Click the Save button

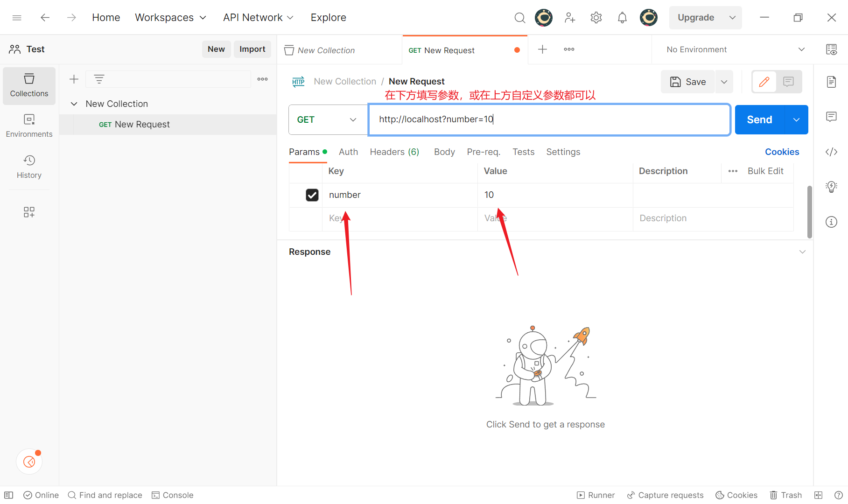(x=688, y=82)
